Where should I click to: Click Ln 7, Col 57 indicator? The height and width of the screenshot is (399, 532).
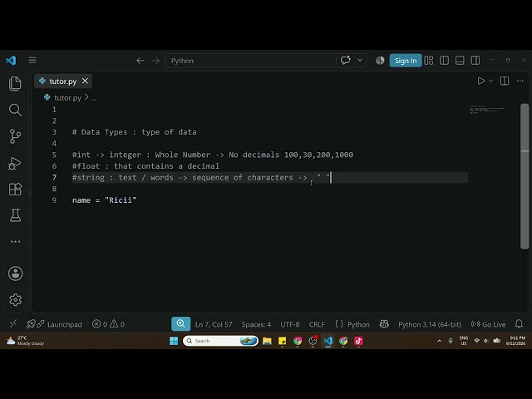(x=214, y=324)
